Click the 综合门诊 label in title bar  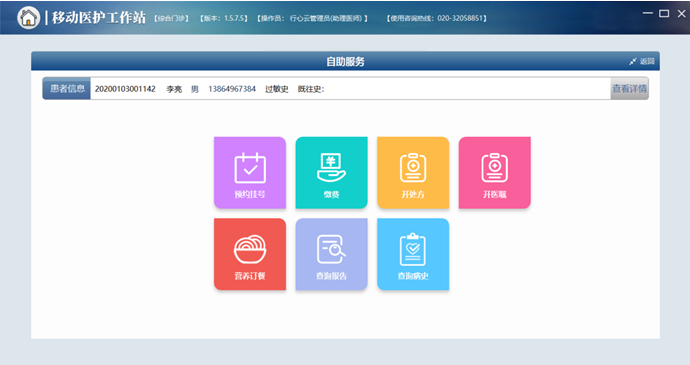click(x=172, y=18)
